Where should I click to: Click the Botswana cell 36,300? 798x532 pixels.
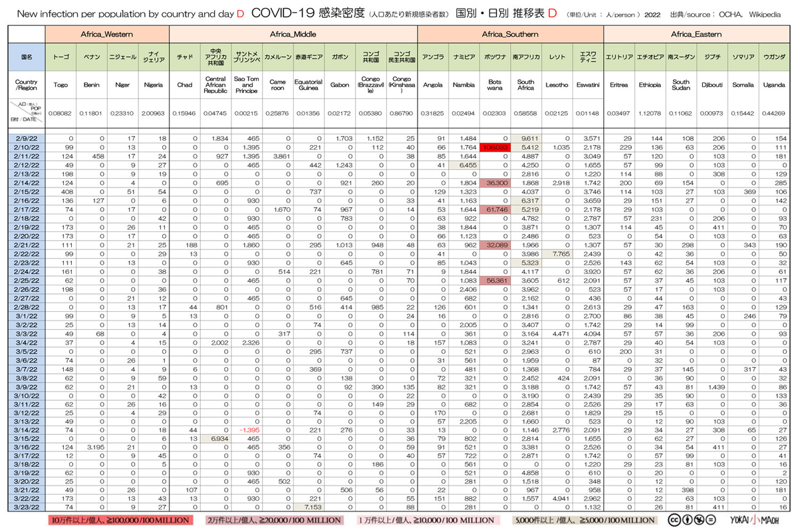pyautogui.click(x=494, y=182)
